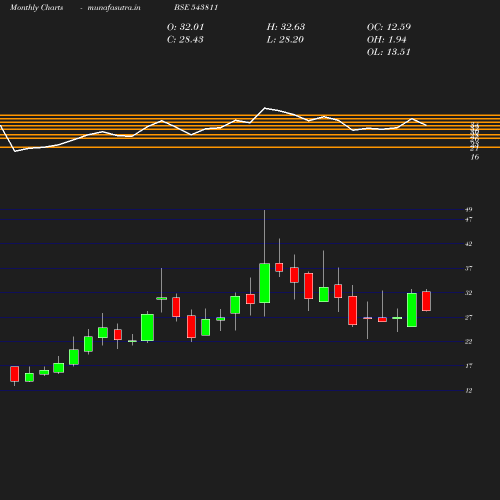The width and height of the screenshot is (500, 500).
Task: Click the tallest green candle with the long upper wick
Action: tap(265, 283)
